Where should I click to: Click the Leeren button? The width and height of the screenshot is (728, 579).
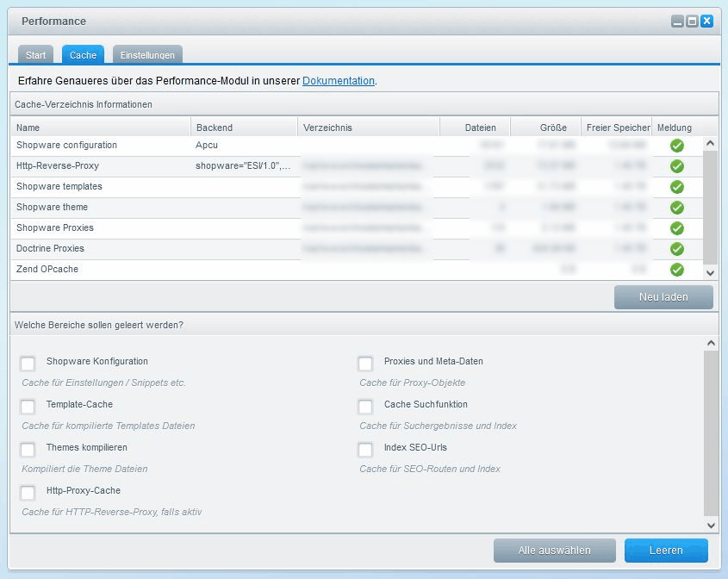(666, 551)
